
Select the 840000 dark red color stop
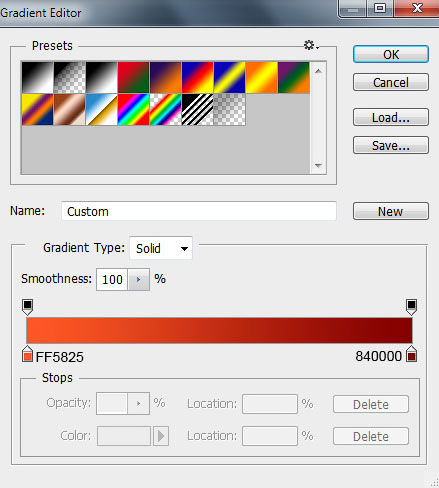point(412,354)
